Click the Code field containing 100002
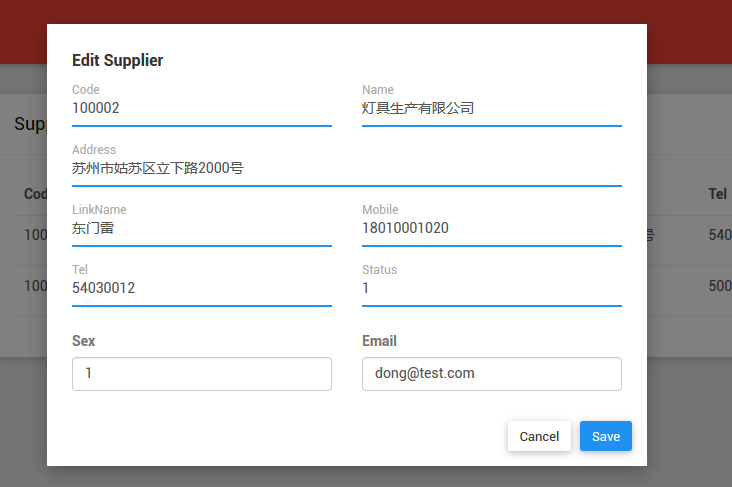The width and height of the screenshot is (732, 487). (200, 108)
